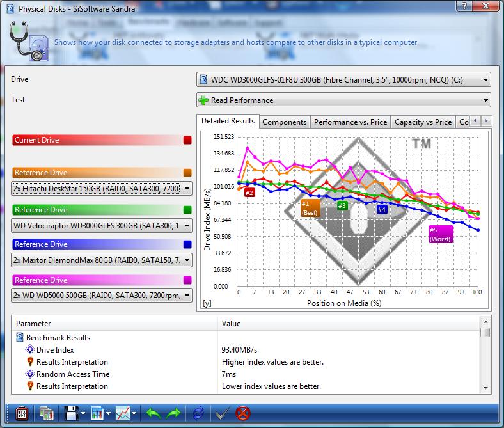Click the stethoscope disk module icon
This screenshot has height=428, width=504.
pos(29,41)
